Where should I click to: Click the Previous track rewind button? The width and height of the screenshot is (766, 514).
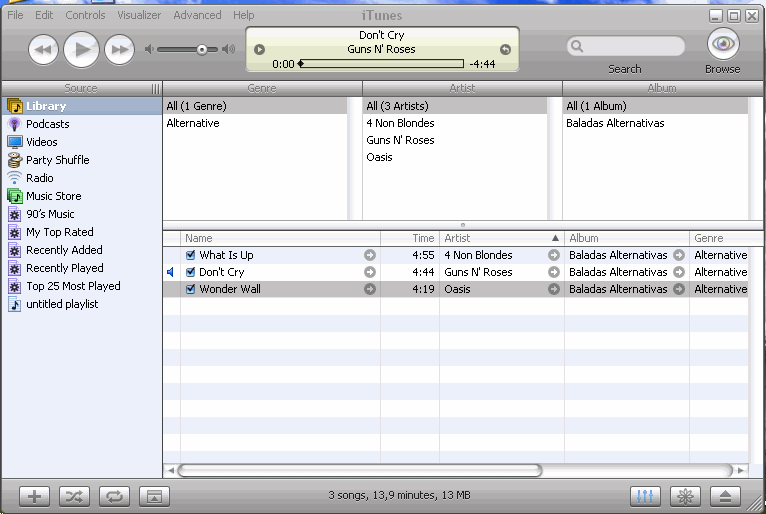coord(43,49)
